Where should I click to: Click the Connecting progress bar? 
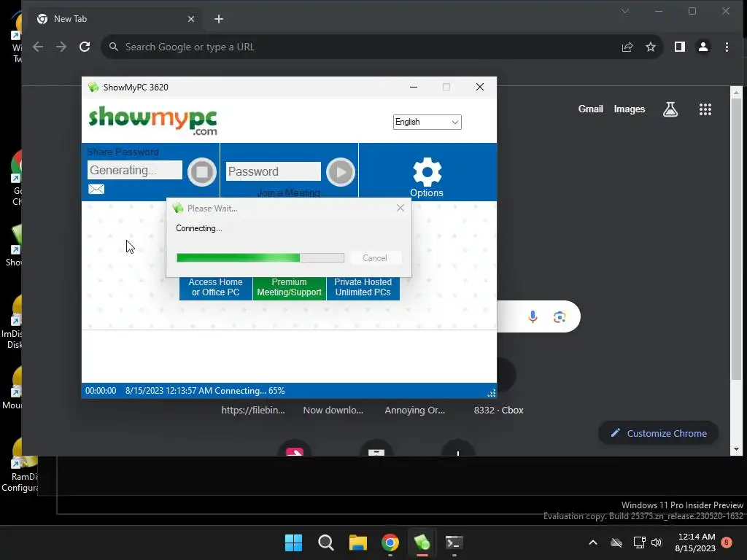(260, 257)
